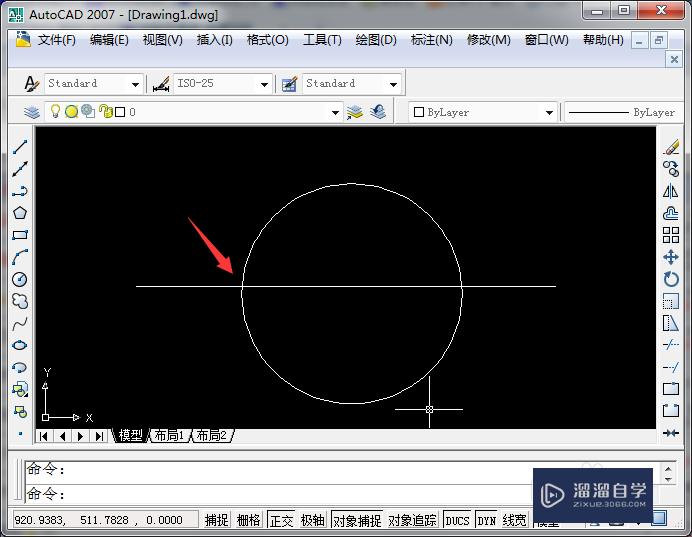The height and width of the screenshot is (537, 692).
Task: Open the 编辑(E) menu
Action: tap(109, 40)
